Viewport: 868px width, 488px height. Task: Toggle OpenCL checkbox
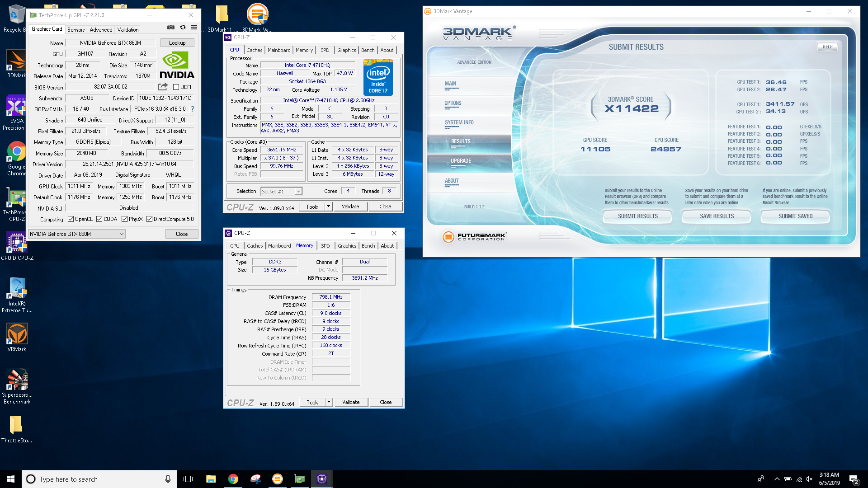(71, 219)
